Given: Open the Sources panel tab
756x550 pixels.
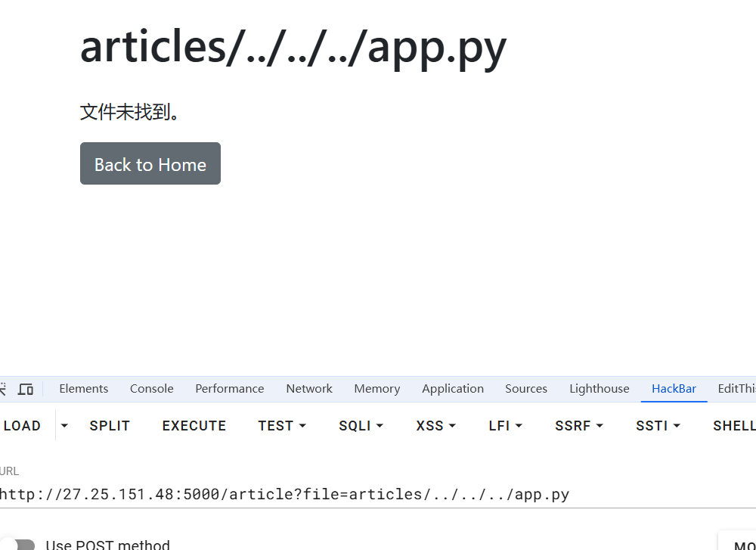Looking at the screenshot, I should (525, 389).
